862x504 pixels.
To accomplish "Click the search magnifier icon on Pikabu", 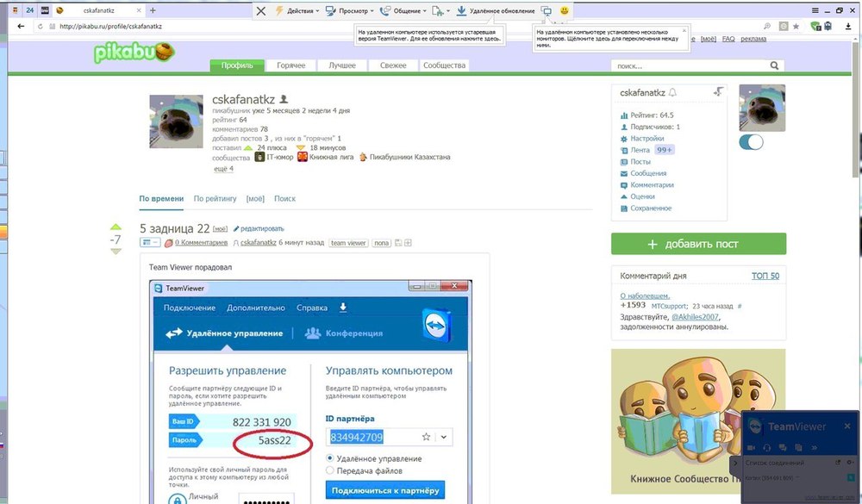I will (x=777, y=65).
